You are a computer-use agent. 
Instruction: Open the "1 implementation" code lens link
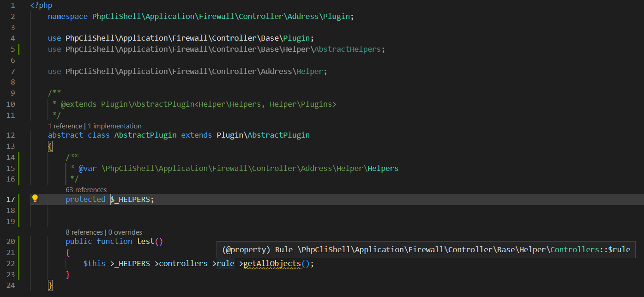click(x=114, y=126)
